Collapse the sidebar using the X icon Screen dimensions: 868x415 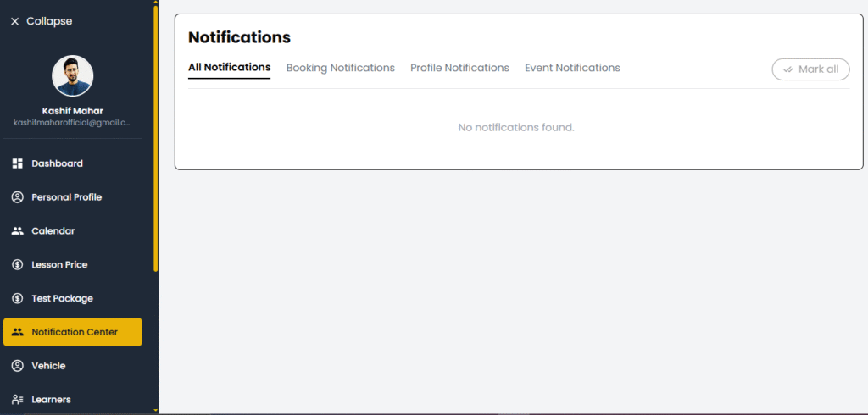click(14, 21)
